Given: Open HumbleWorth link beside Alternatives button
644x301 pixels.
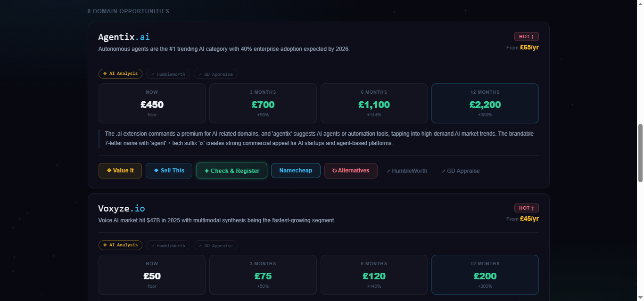Looking at the screenshot, I should 407,171.
